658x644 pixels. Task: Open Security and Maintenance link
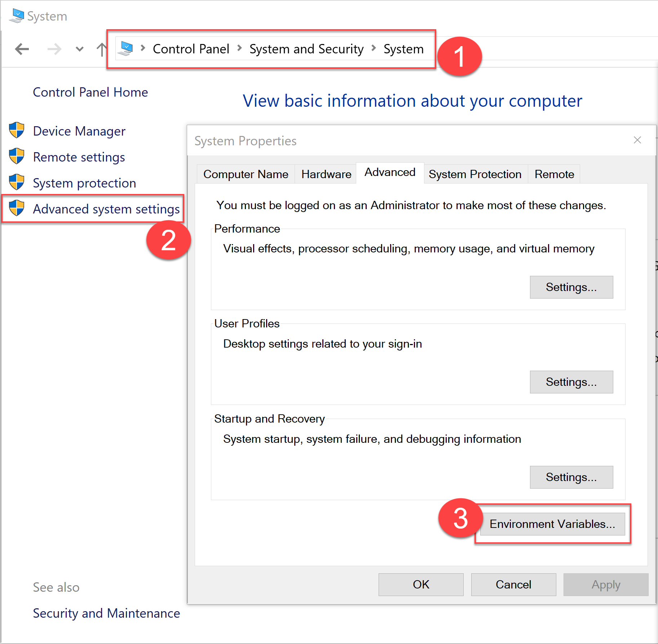(x=106, y=613)
